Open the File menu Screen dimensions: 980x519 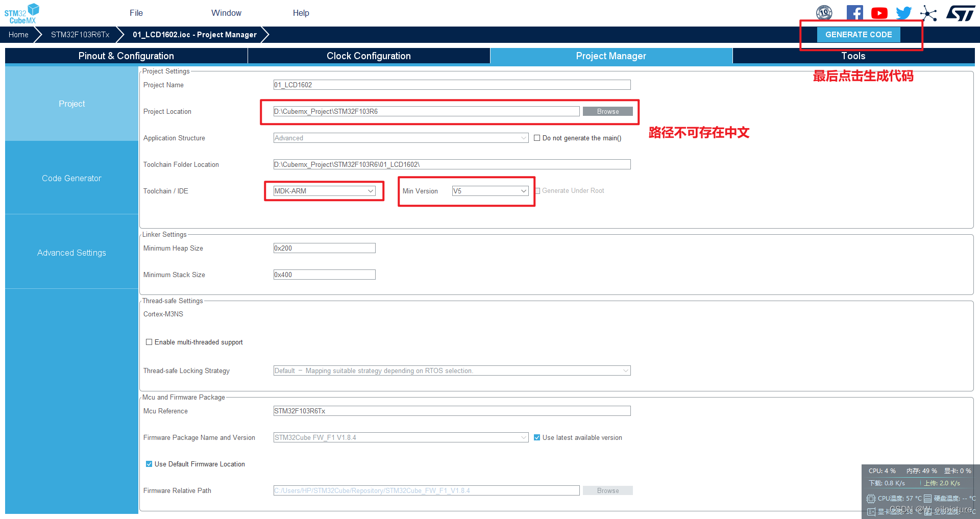click(136, 13)
